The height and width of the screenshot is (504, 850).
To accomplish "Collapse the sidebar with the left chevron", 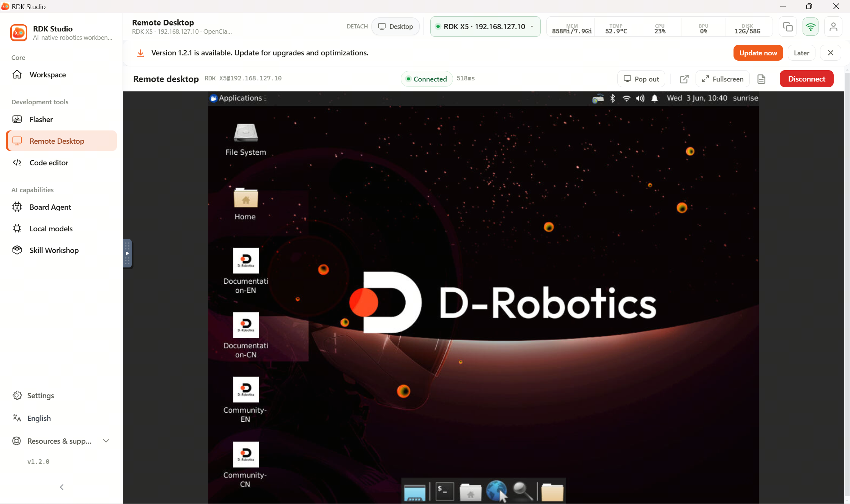I will tap(62, 487).
